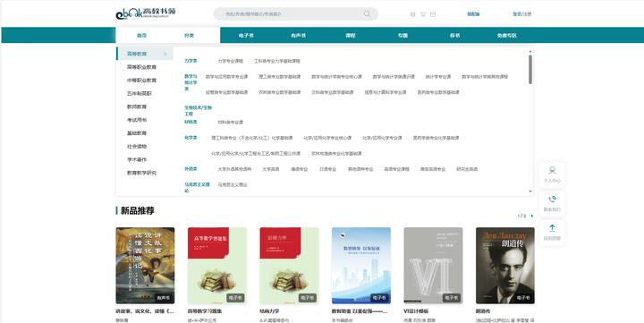Click the 外语类 subcategory heading

point(191,169)
